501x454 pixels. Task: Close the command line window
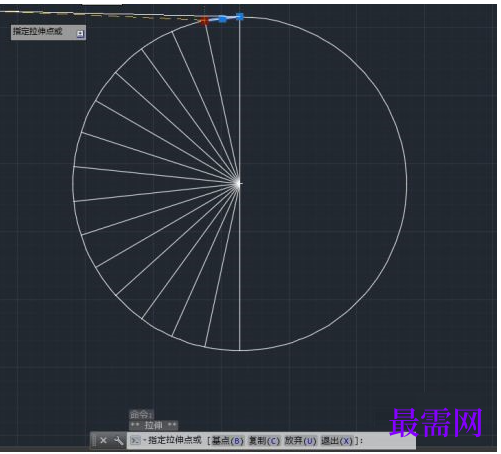click(103, 440)
